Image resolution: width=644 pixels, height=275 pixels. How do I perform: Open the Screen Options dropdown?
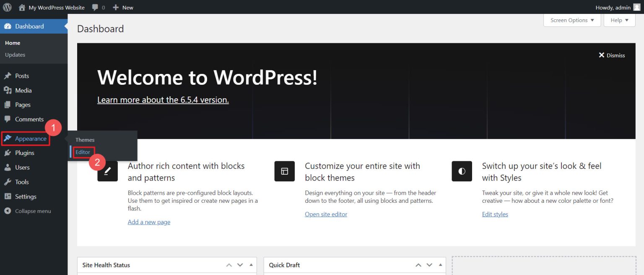[572, 20]
